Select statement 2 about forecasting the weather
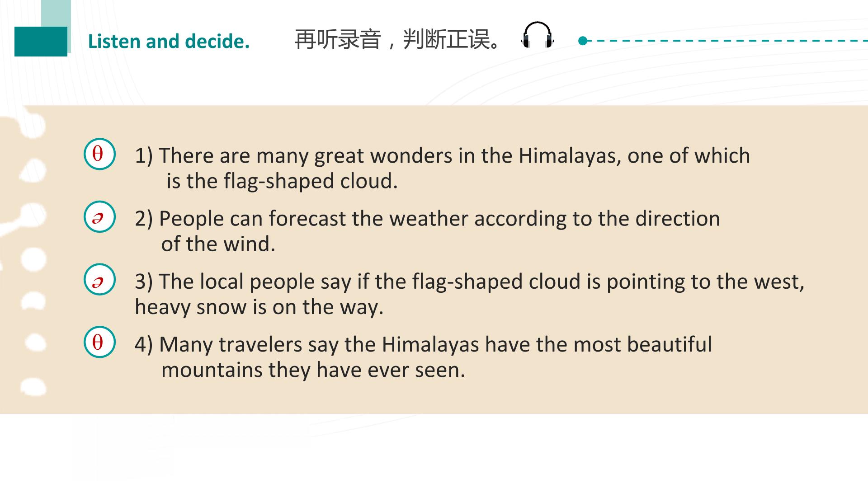 (427, 231)
